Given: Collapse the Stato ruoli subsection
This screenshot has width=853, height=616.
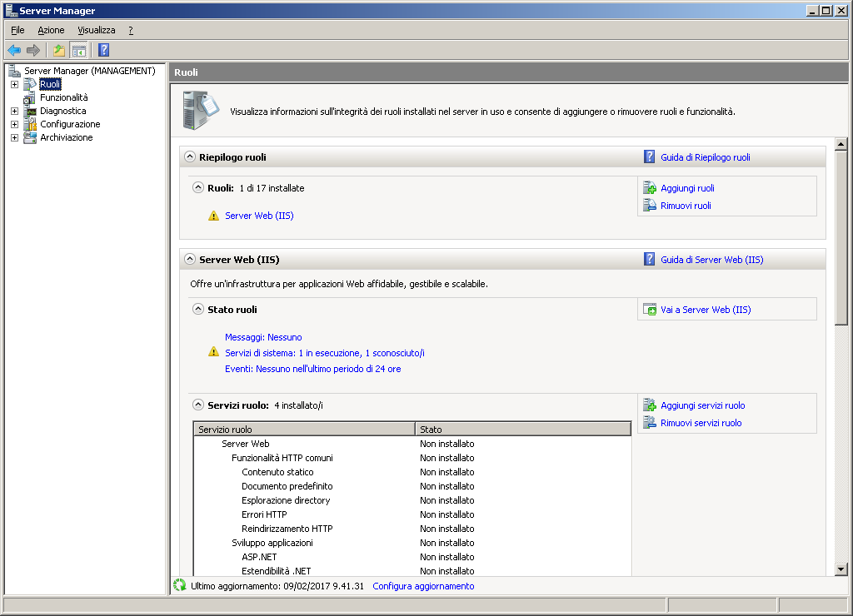Looking at the screenshot, I should [x=198, y=309].
